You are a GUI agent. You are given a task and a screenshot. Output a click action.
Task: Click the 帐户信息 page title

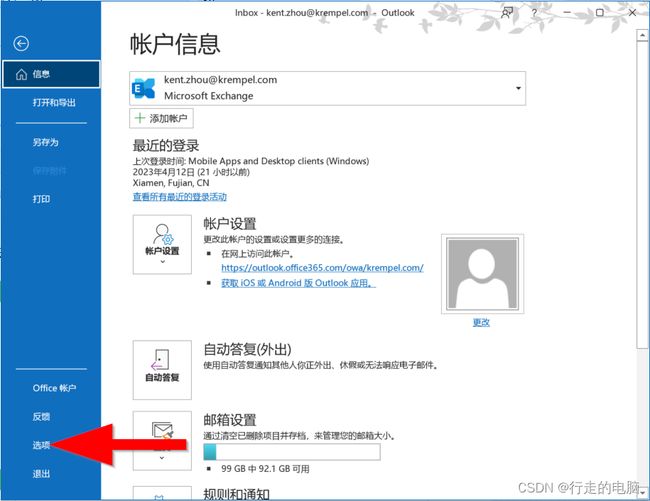click(175, 44)
